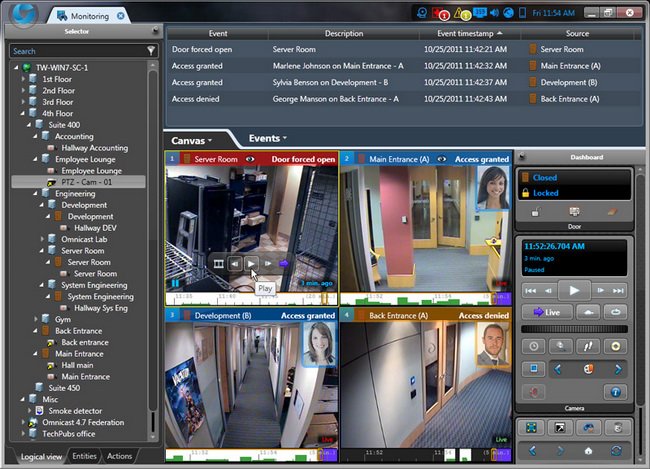Viewport: 650px width, 469px height.
Task: Jump to previous bookmark in Dashboard playback controls
Action: click(531, 291)
